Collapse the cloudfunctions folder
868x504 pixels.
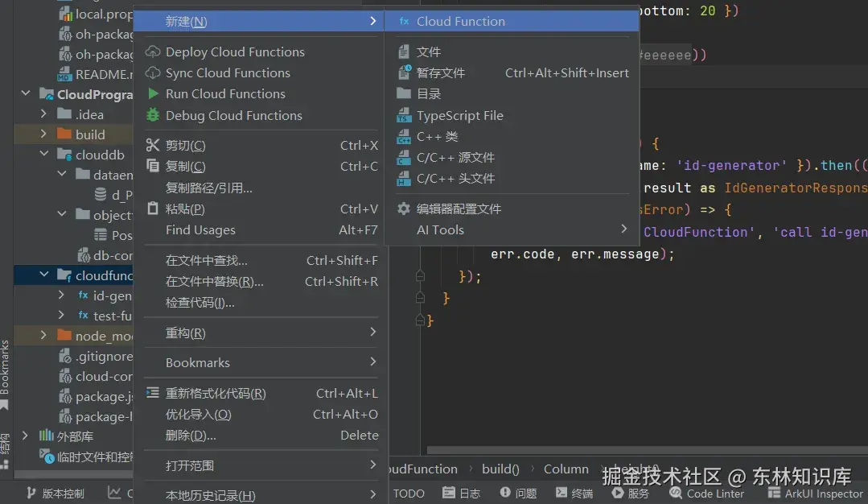click(x=43, y=275)
